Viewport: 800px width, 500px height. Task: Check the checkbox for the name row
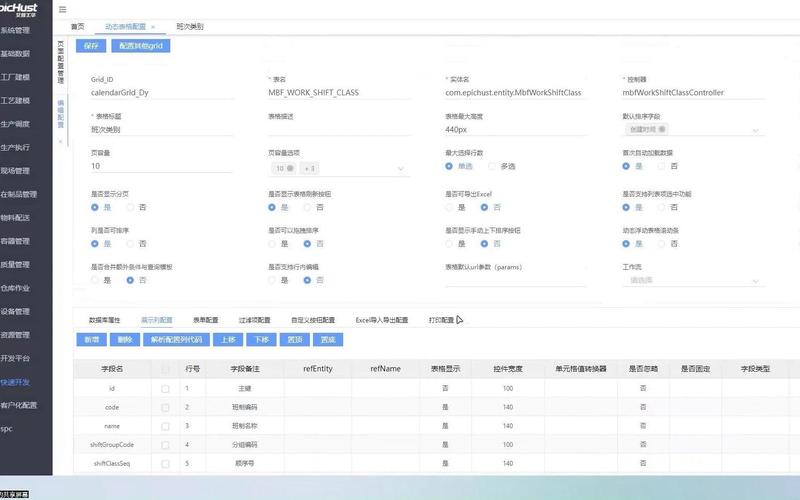(x=165, y=426)
